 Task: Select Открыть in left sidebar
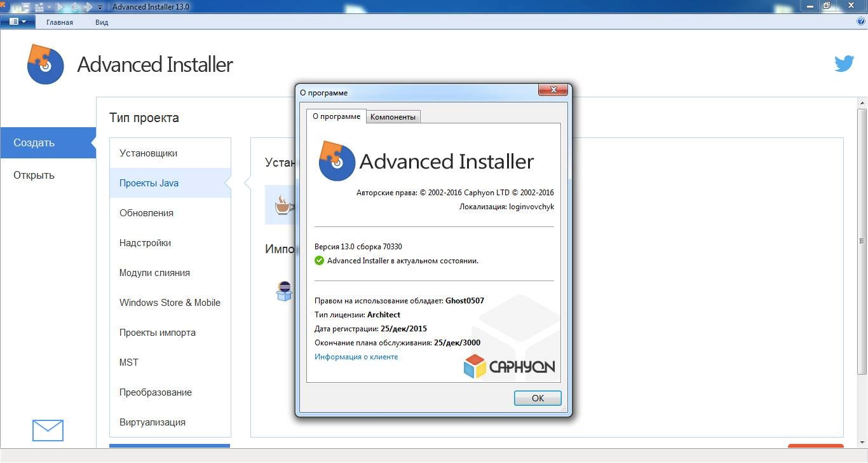(x=48, y=175)
